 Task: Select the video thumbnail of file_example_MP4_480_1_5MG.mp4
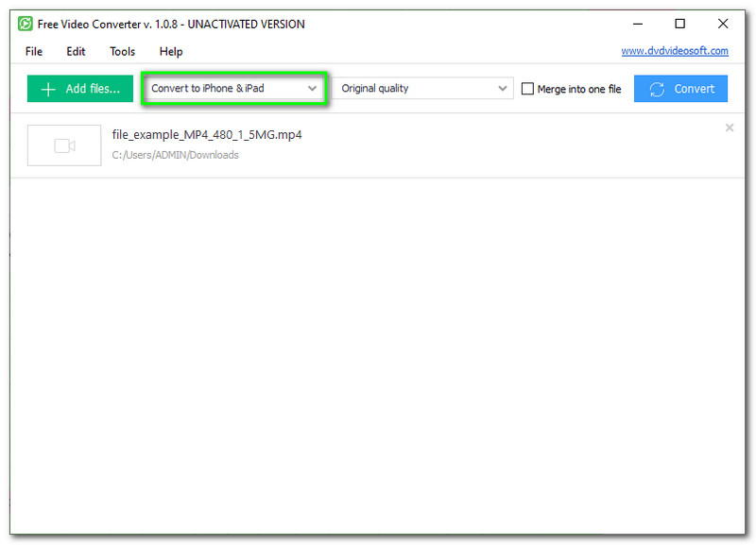point(64,145)
